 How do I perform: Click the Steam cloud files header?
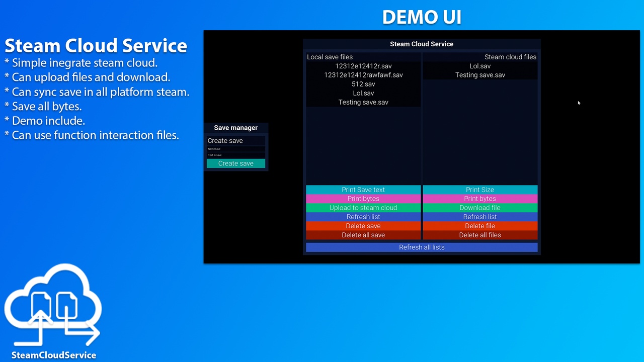(510, 57)
